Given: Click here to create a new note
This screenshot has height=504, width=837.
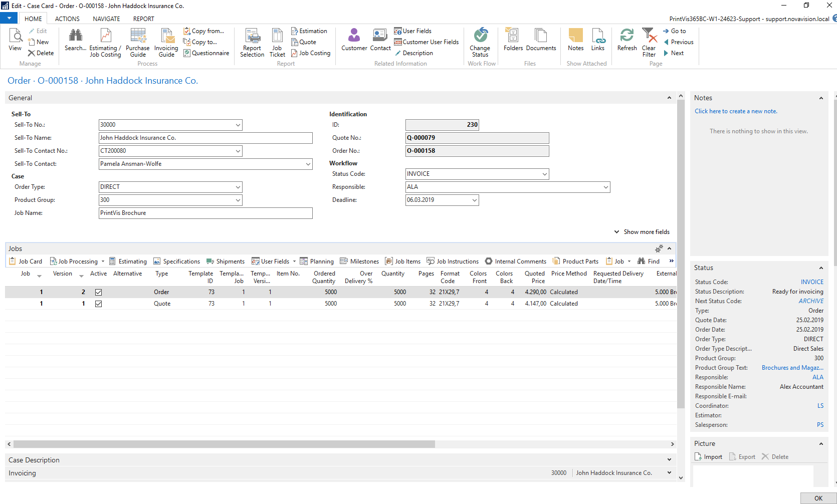Looking at the screenshot, I should point(736,111).
